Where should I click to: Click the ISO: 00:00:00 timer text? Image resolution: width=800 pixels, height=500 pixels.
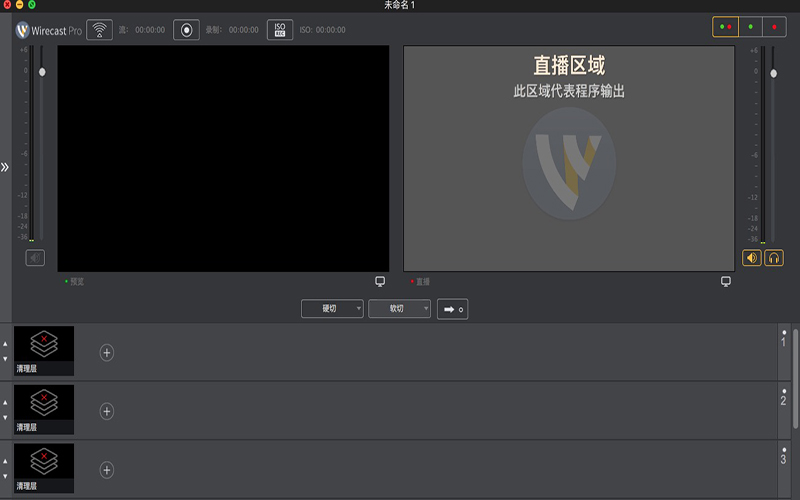(322, 30)
